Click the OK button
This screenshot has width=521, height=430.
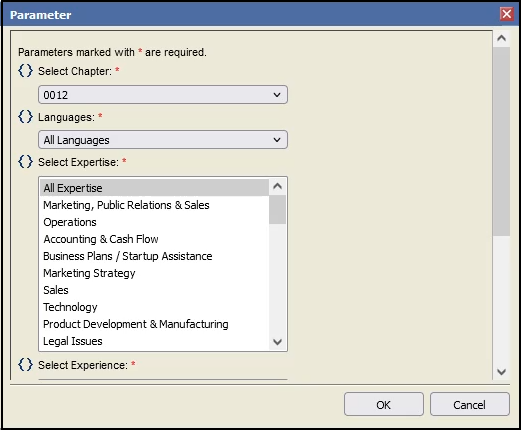[x=384, y=404]
